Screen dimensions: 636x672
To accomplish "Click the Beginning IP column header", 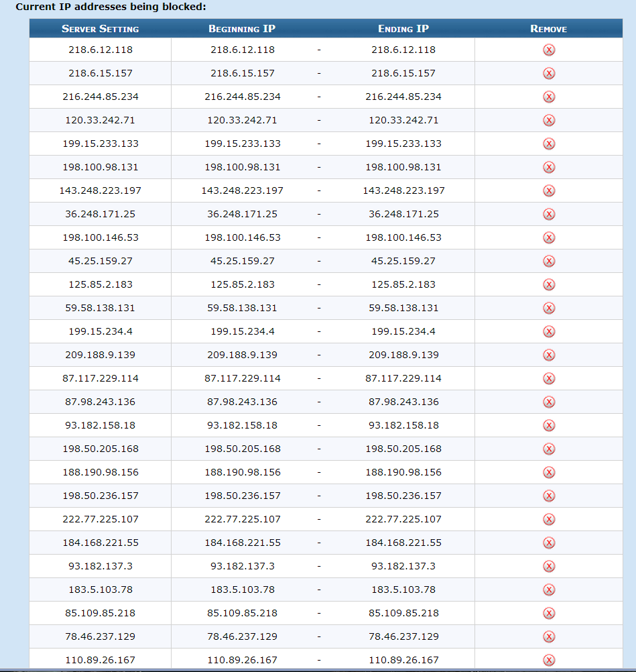I will click(x=242, y=29).
